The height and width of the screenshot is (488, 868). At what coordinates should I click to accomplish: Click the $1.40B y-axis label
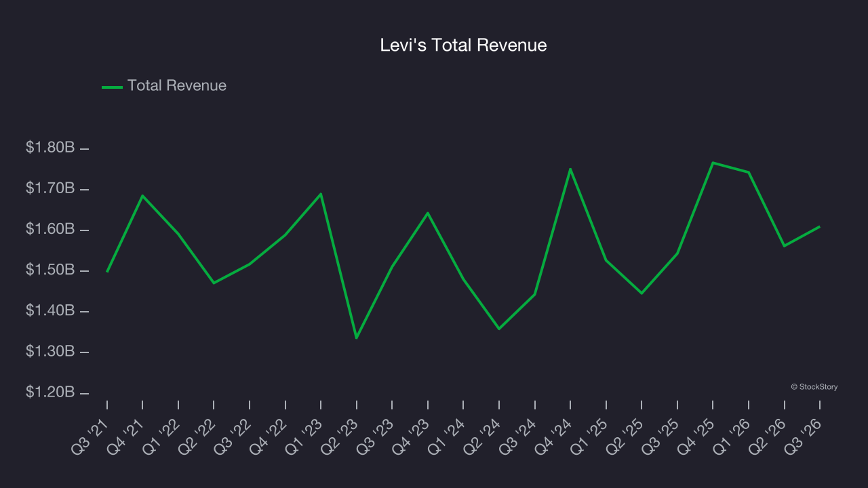50,310
